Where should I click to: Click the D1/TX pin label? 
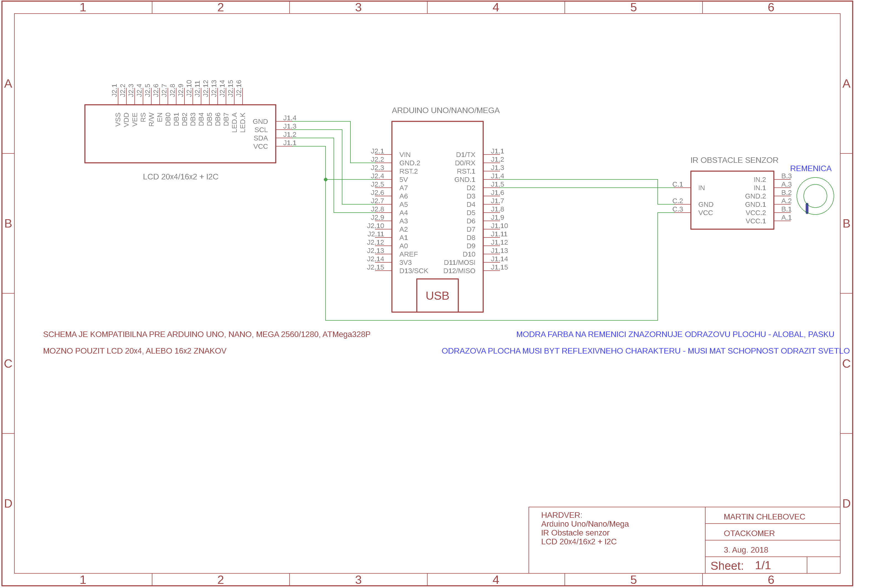(465, 154)
